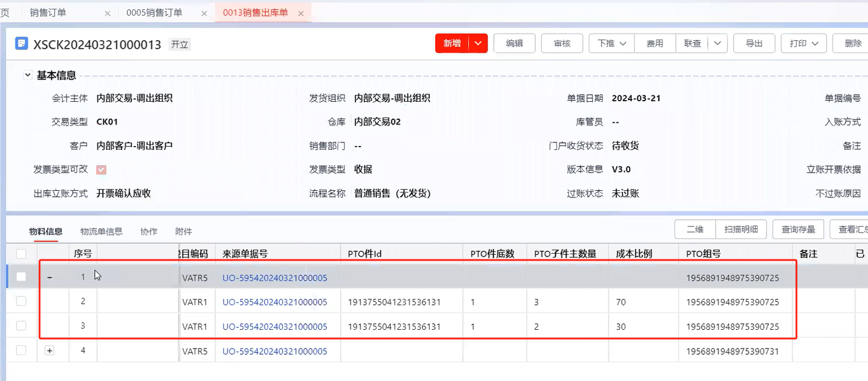Expand dropdown arrow next to 联查

(x=717, y=44)
